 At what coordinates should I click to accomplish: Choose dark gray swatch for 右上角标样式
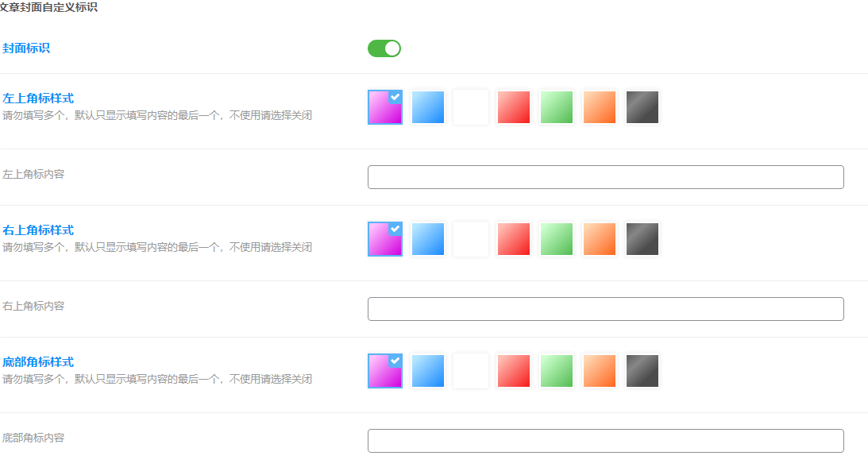642,239
